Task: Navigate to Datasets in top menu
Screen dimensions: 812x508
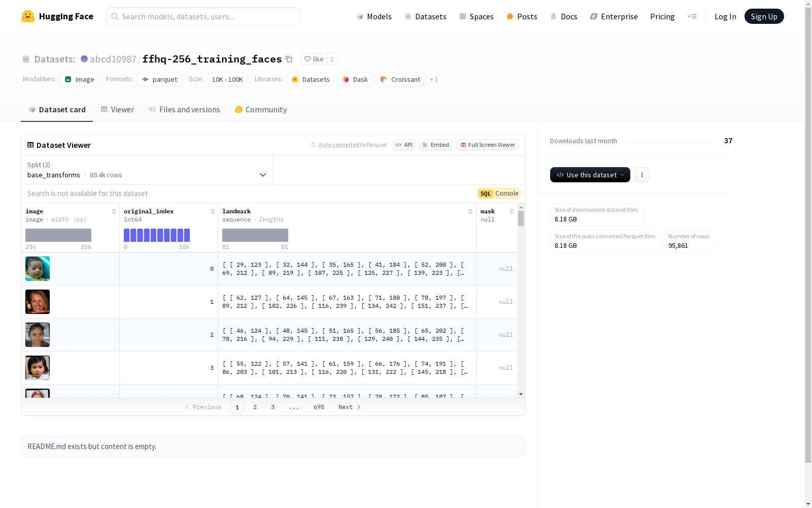Action: tap(425, 16)
